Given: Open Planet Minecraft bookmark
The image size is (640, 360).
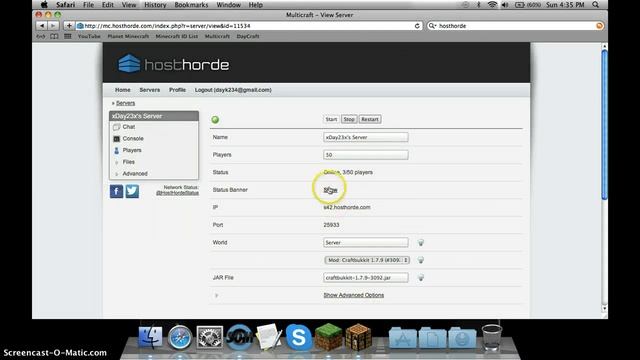Looking at the screenshot, I should coord(128,36).
